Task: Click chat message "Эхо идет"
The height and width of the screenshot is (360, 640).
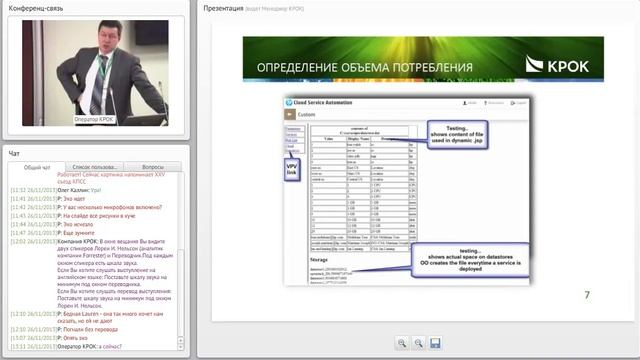Action: tap(74, 199)
